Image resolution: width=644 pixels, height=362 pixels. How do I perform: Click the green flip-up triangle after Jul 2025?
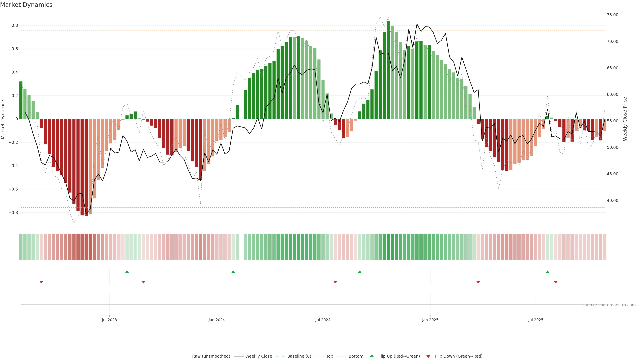548,272
